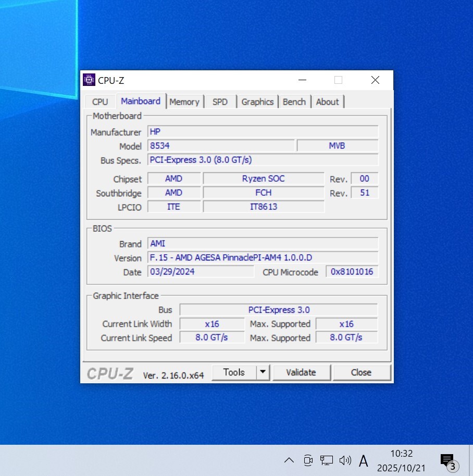
Task: Minimize the CPU-Z window
Action: (302, 80)
